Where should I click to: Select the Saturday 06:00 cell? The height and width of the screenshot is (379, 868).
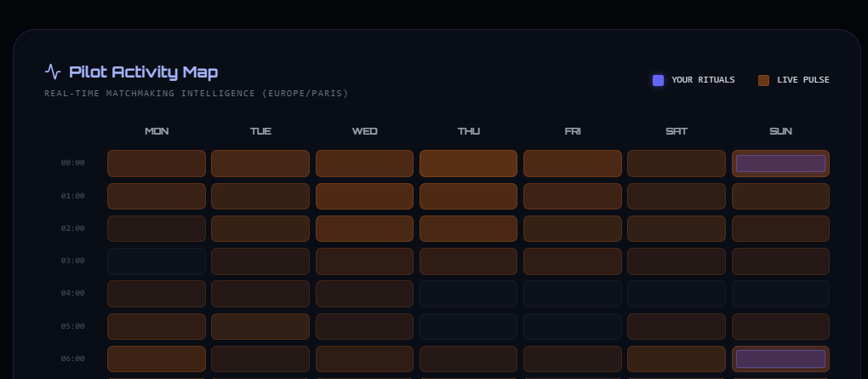coord(677,359)
